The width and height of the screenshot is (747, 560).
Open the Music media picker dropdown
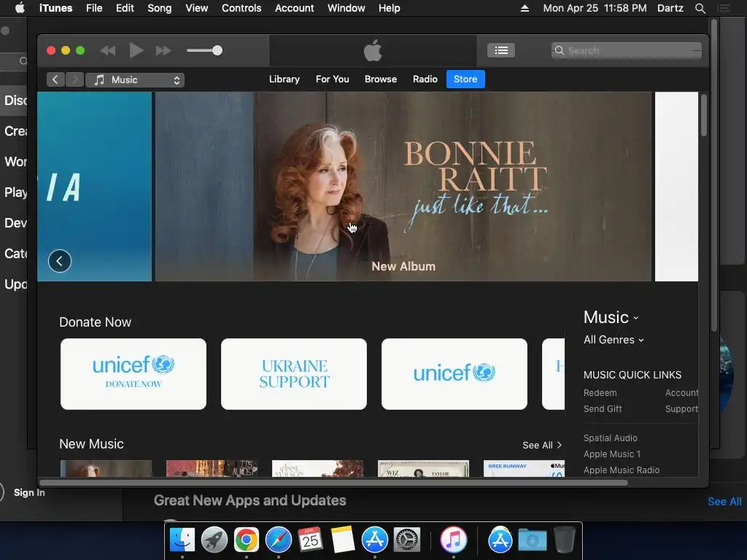[135, 79]
